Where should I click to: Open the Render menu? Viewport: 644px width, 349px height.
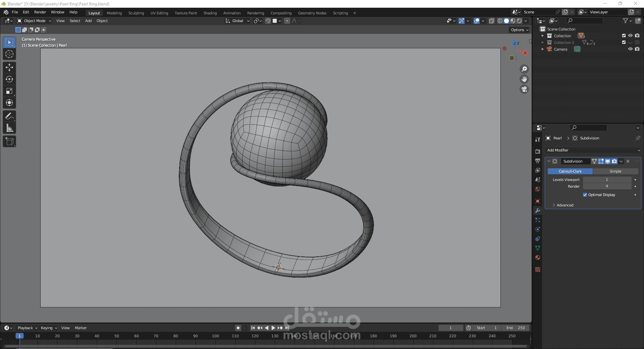click(x=40, y=12)
